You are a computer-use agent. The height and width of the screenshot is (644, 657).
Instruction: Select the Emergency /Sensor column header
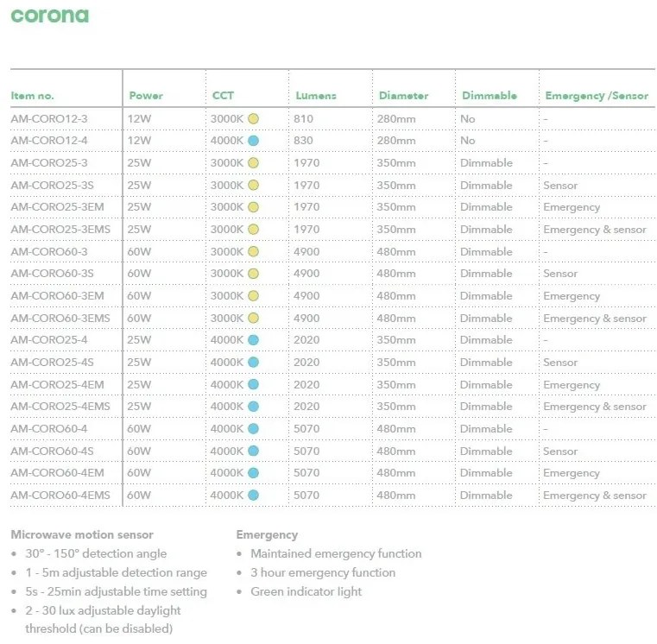(x=597, y=96)
